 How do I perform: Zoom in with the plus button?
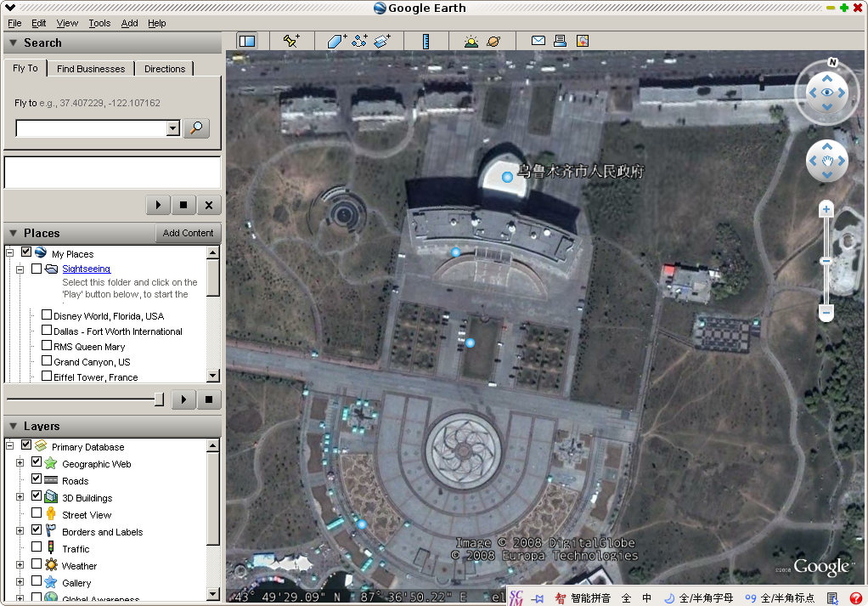point(826,209)
